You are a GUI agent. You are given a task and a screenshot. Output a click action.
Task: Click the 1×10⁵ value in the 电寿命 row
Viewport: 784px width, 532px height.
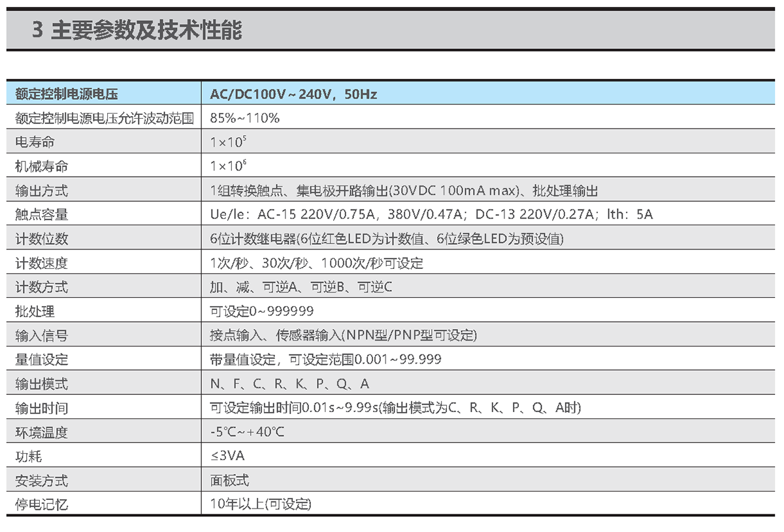point(229,142)
